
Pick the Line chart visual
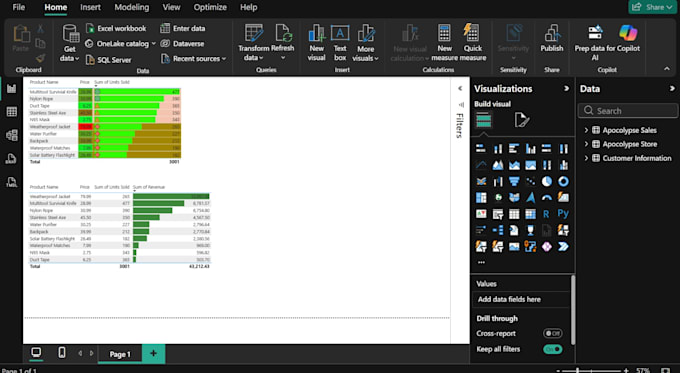point(481,165)
